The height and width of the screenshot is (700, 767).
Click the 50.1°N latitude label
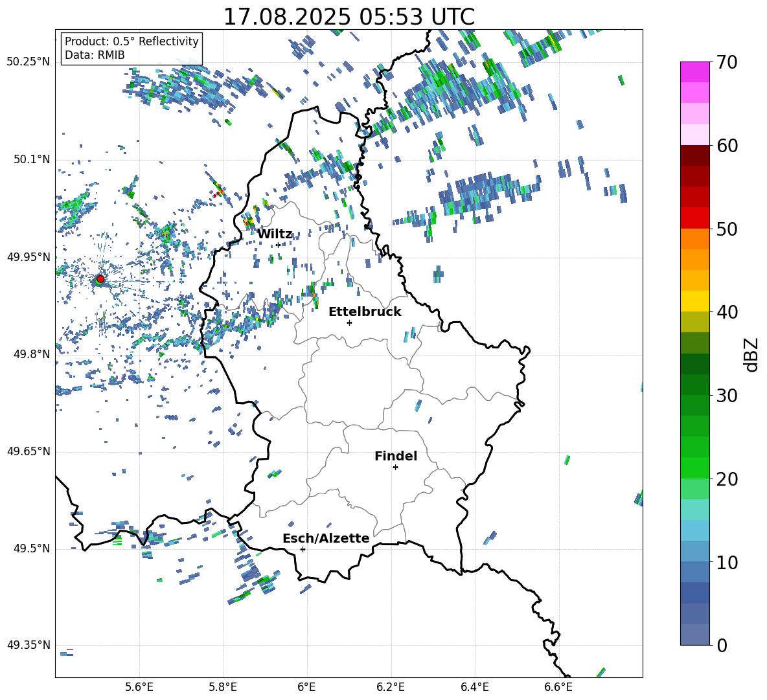point(32,159)
